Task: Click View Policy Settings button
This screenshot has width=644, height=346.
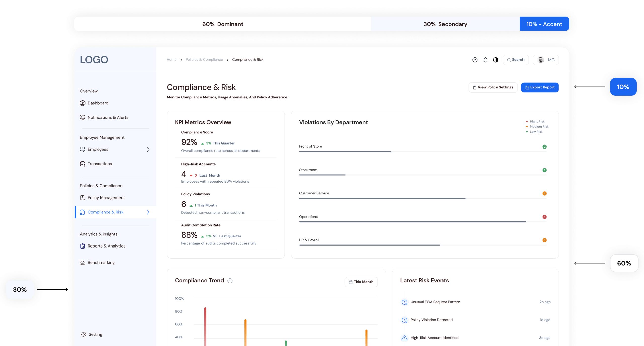Action: (x=493, y=87)
